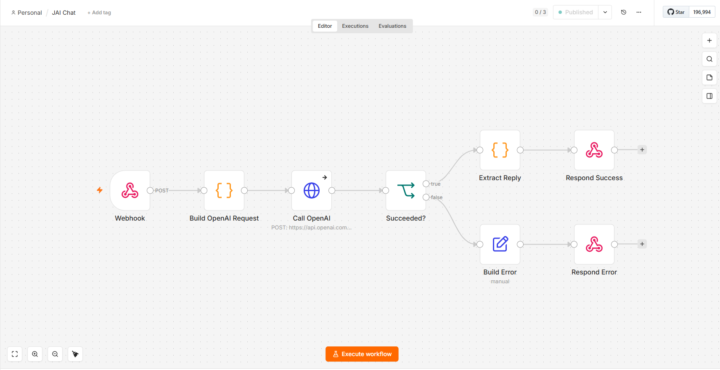Add a sticky note from sidebar
The image size is (720, 370).
coord(709,77)
